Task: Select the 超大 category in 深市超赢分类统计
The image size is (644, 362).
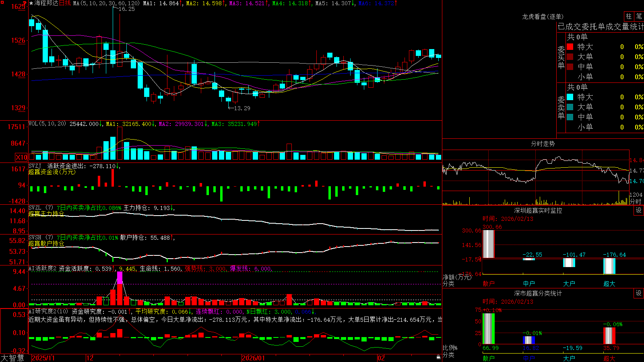Action: (x=609, y=358)
